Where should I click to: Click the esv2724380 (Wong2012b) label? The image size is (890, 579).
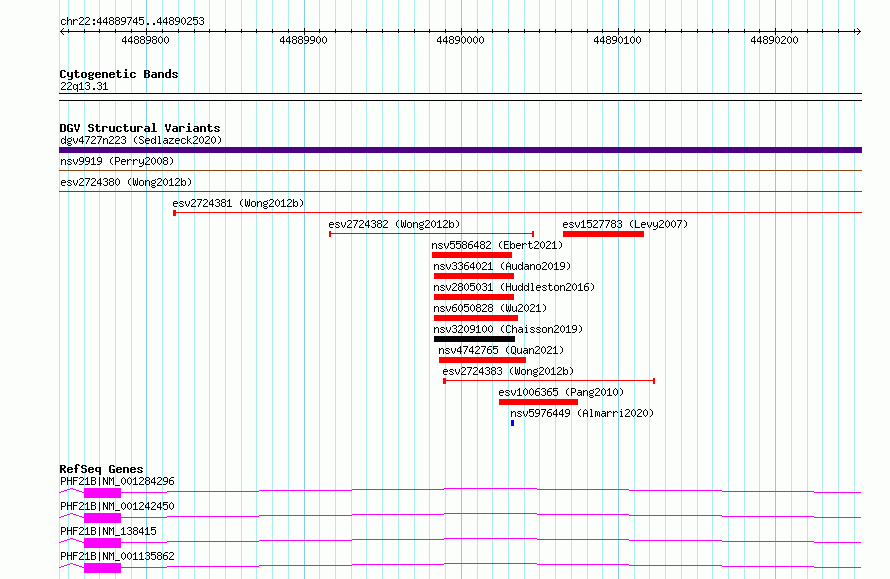(x=126, y=182)
